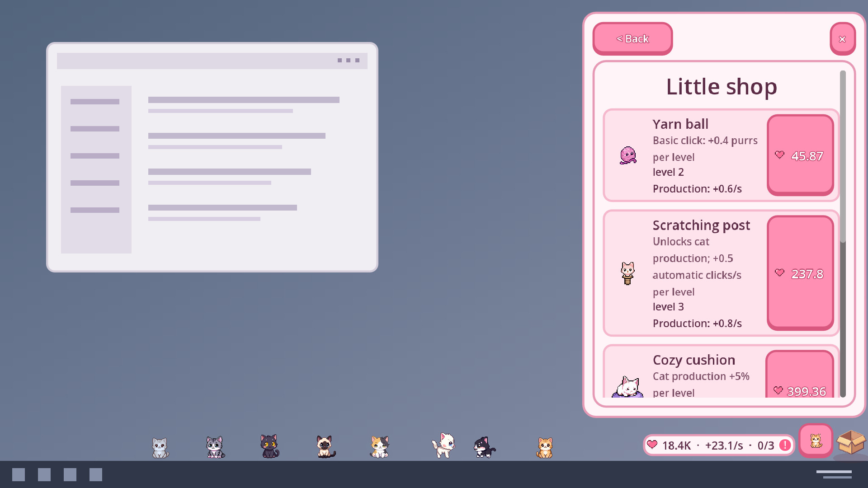This screenshot has height=488, width=868.
Task: Click Yarn ball 'level 2' text
Action: tap(668, 172)
